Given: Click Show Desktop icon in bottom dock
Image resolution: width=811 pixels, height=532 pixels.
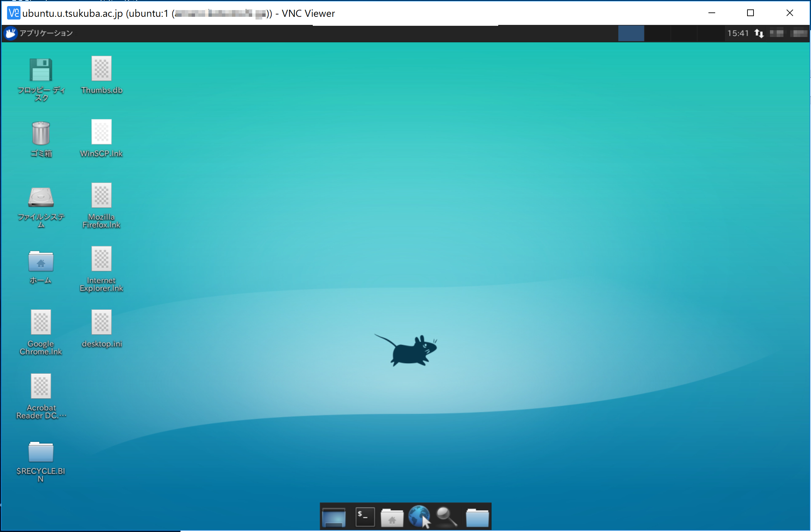Looking at the screenshot, I should pyautogui.click(x=334, y=517).
